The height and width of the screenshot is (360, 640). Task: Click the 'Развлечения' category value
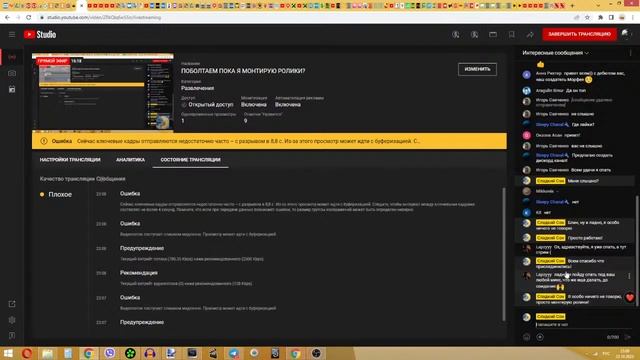point(197,88)
